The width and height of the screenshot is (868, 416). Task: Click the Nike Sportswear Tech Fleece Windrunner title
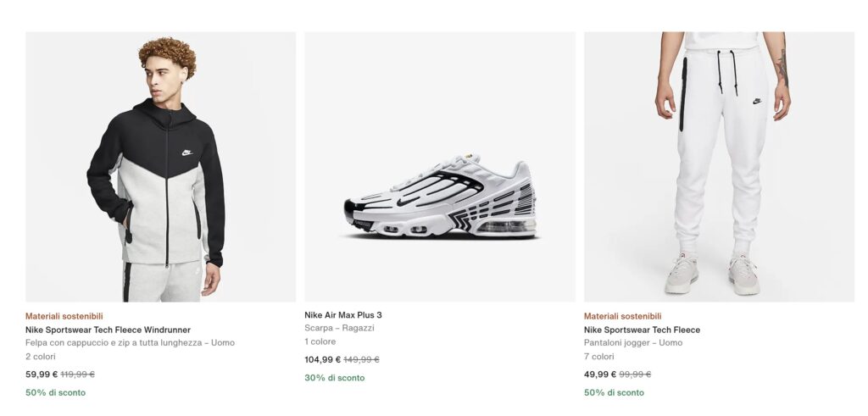[108, 330]
